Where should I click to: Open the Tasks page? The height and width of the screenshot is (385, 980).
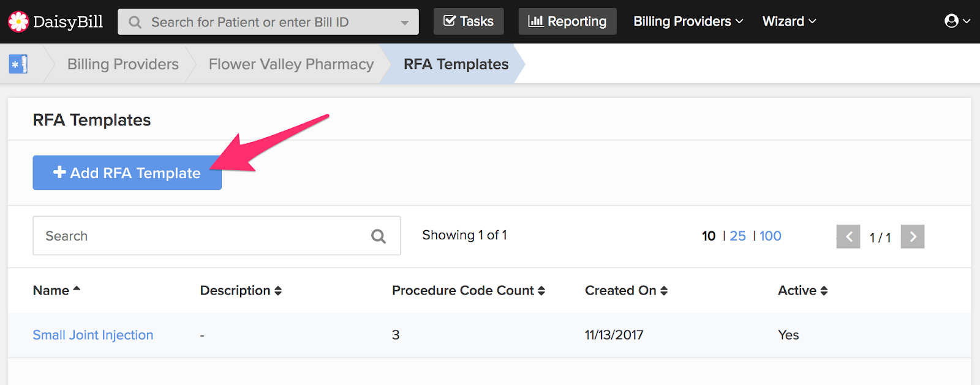(469, 21)
